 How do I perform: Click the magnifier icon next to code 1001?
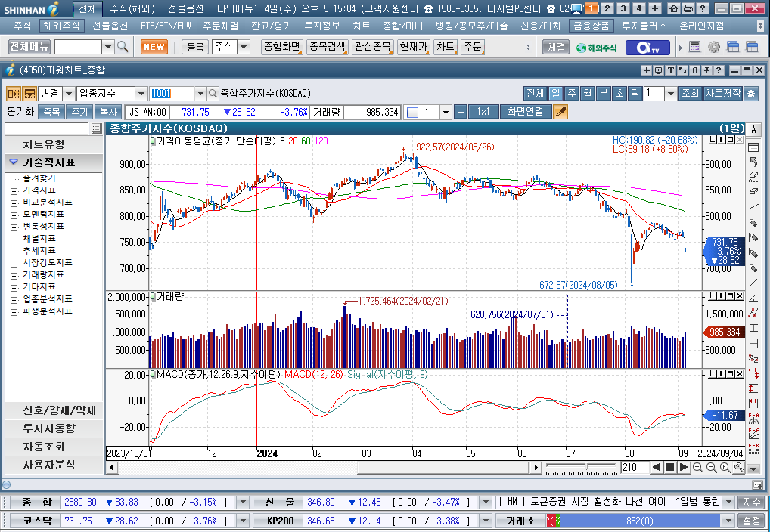click(213, 93)
